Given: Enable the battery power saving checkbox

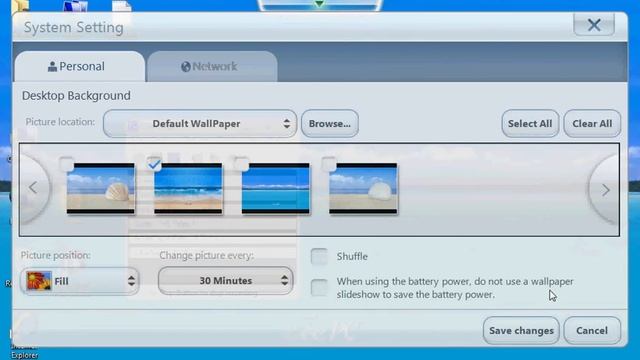Looking at the screenshot, I should coord(319,288).
